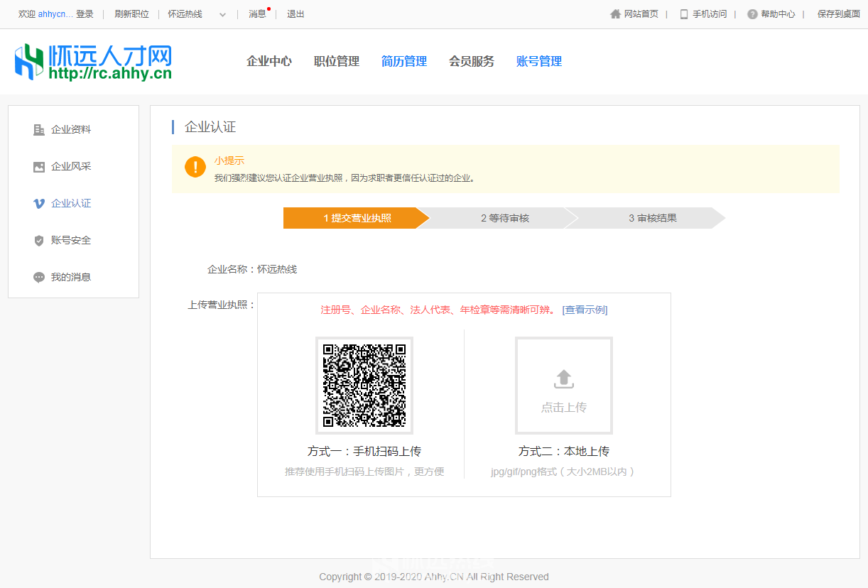868x588 pixels.
Task: Click the 推荐使用手机扫码上传图片 hint
Action: click(364, 472)
